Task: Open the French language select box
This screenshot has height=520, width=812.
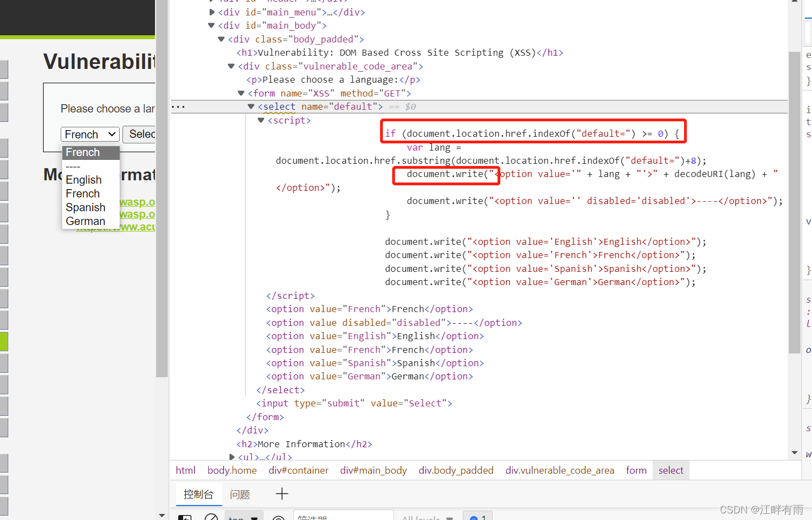Action: pyautogui.click(x=90, y=134)
